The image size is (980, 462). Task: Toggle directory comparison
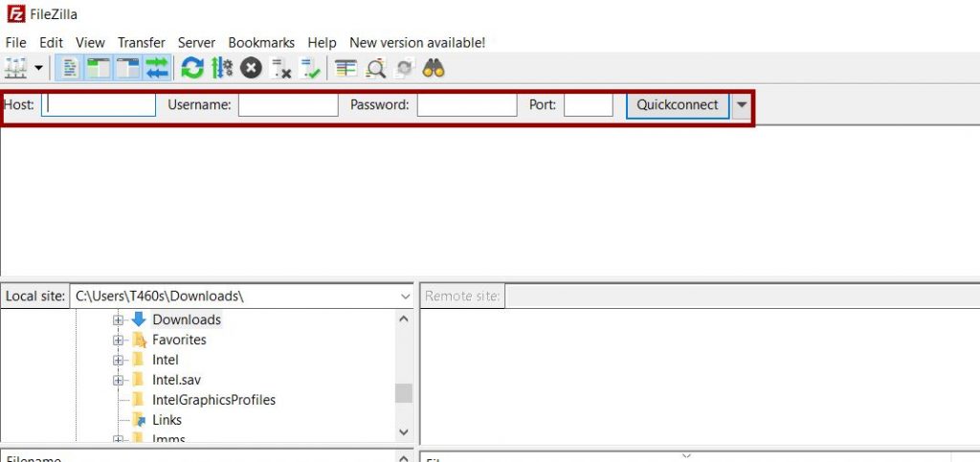[x=375, y=67]
